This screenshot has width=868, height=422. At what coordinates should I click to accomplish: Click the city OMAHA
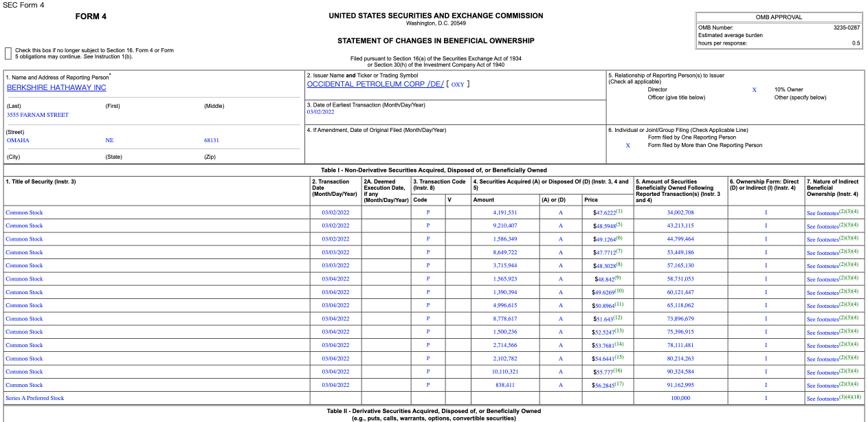click(18, 140)
